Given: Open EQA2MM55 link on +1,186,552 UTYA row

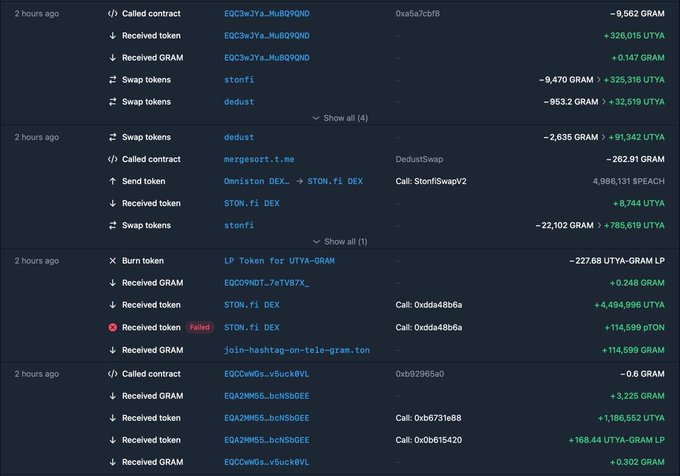Looking at the screenshot, I should coord(267,418).
